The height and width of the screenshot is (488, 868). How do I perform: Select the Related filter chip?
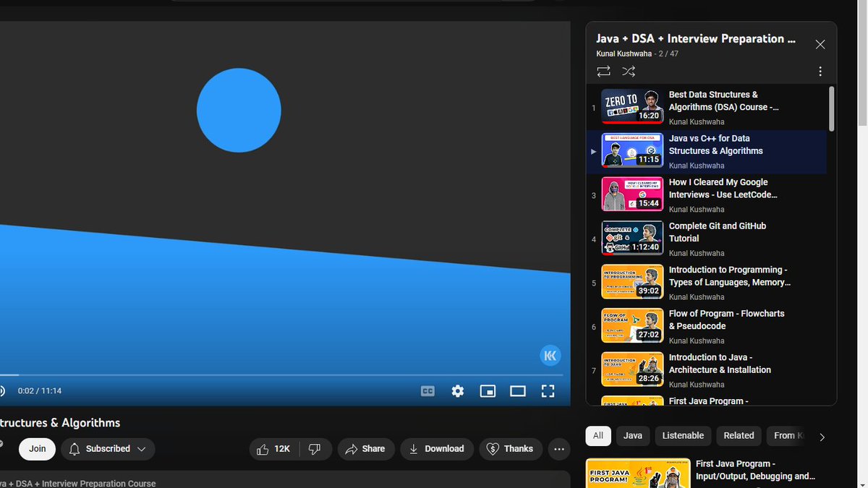tap(739, 436)
